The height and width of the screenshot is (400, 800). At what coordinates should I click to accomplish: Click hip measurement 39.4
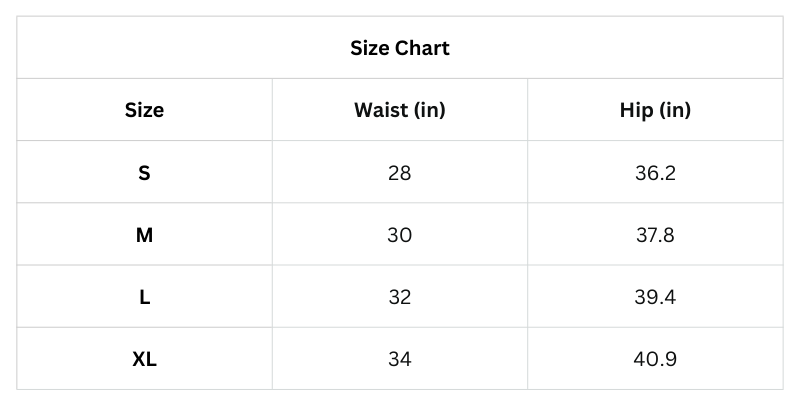655,297
